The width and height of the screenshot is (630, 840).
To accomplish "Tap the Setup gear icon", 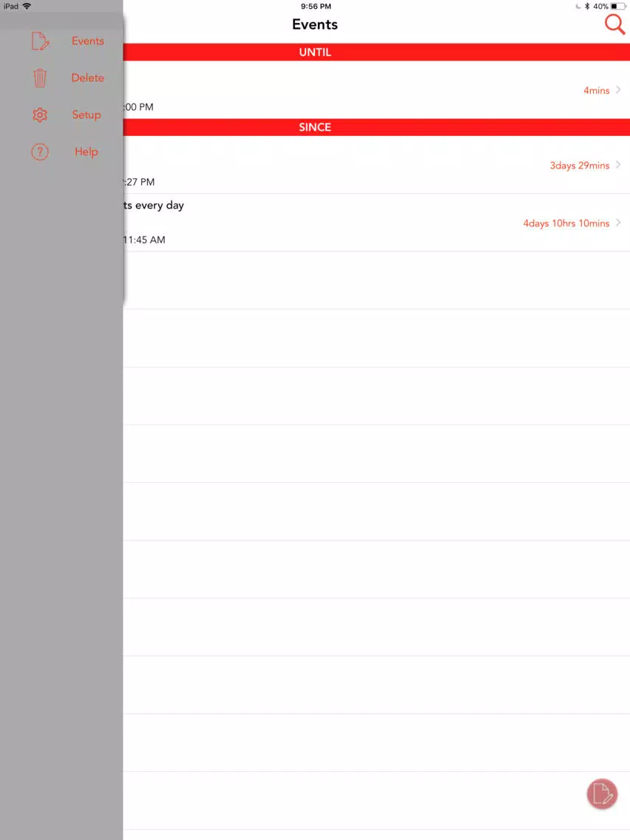I will (x=40, y=115).
